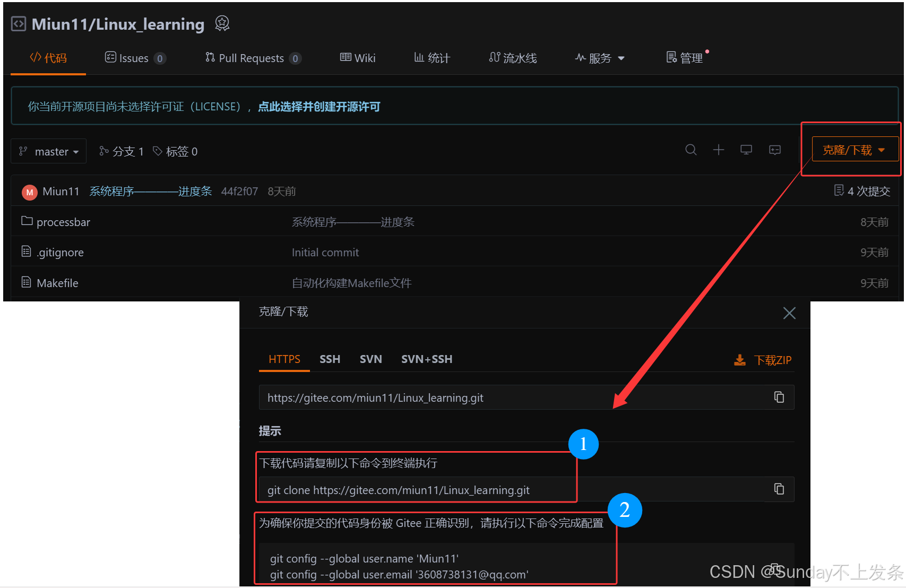Open the search icon on the repository toolbar
This screenshot has width=906, height=588.
691,150
